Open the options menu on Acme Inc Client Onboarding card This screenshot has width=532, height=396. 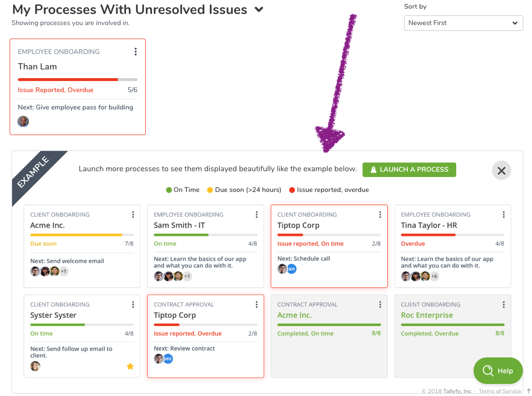pyautogui.click(x=133, y=214)
